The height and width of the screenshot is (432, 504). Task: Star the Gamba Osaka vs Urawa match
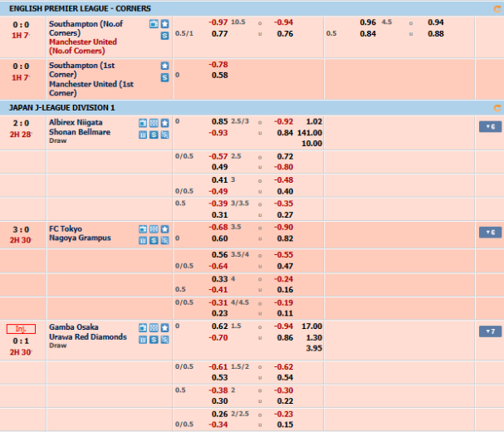pos(165,328)
